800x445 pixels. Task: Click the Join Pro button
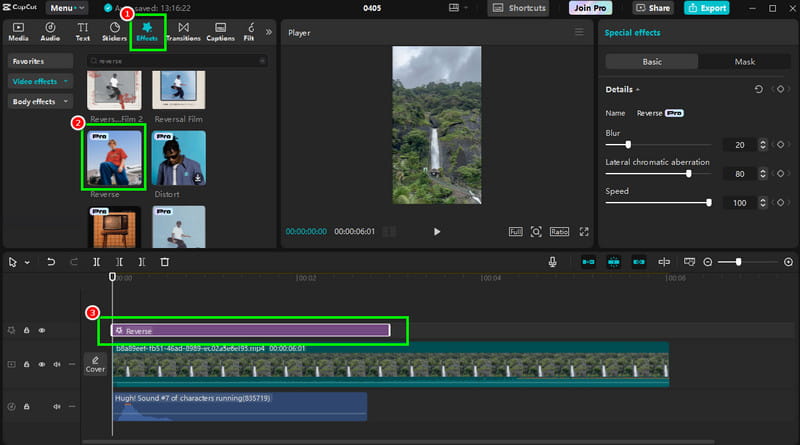click(x=592, y=8)
